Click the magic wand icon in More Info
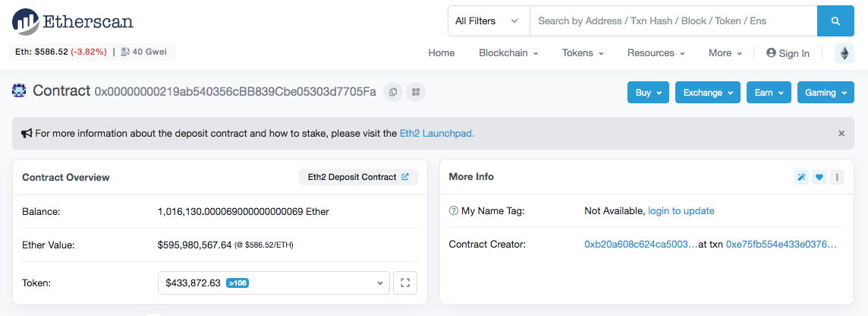868x316 pixels. pos(801,178)
